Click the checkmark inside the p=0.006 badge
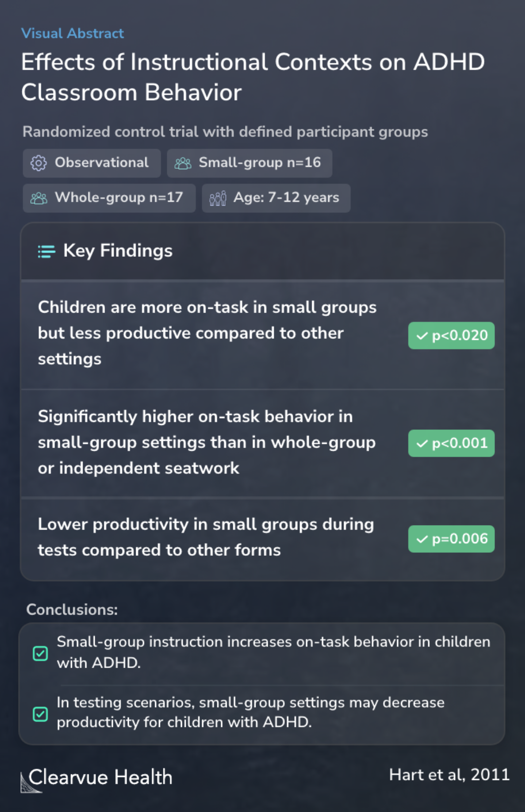The width and height of the screenshot is (525, 812). click(422, 539)
